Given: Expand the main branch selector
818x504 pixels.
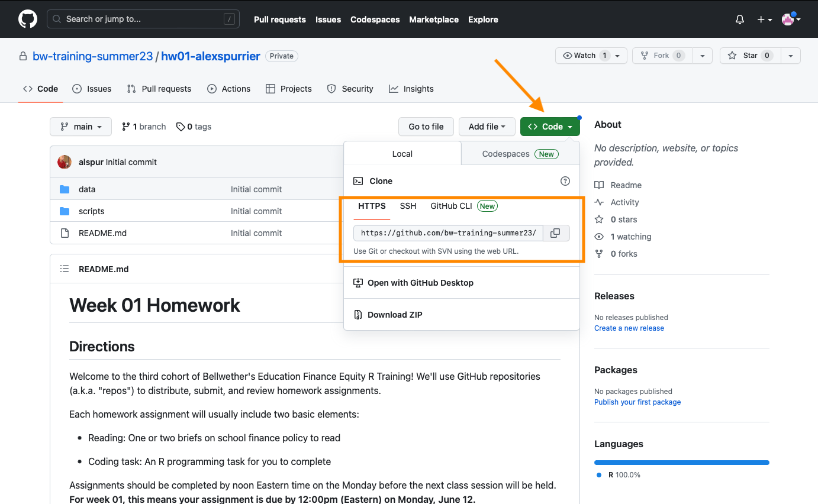Looking at the screenshot, I should coord(80,127).
